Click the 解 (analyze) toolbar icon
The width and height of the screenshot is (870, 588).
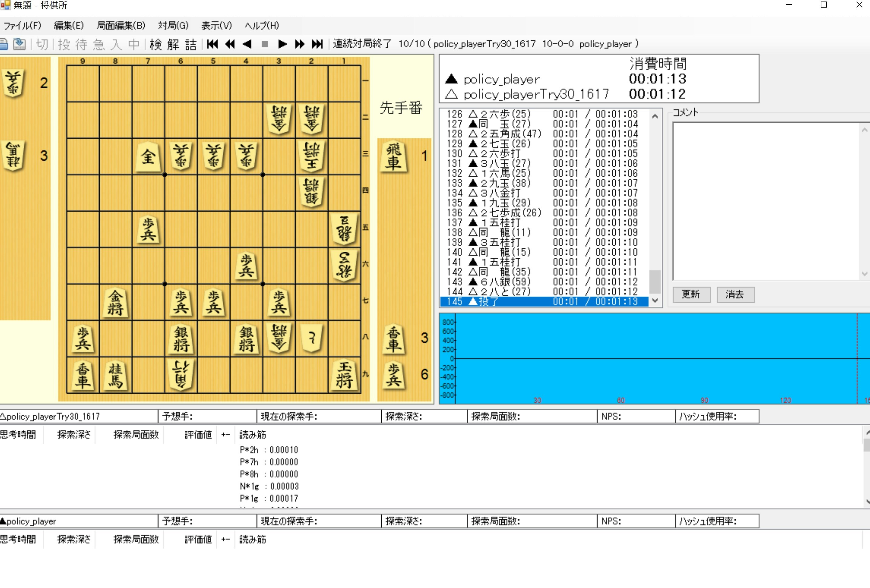tap(173, 45)
